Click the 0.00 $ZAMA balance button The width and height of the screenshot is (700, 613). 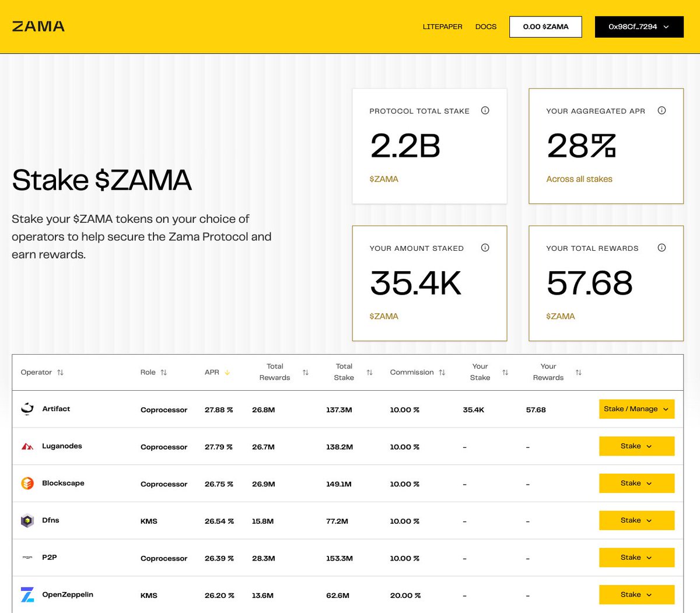click(x=545, y=27)
